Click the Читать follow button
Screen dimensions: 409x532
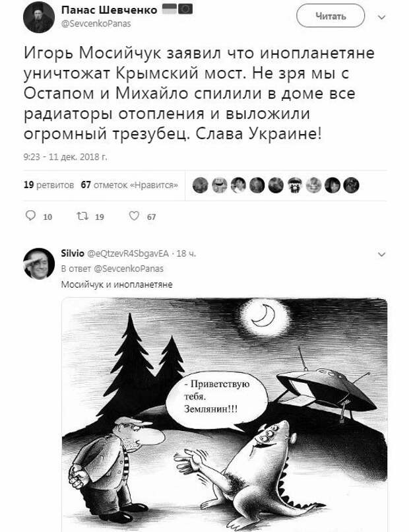click(330, 16)
